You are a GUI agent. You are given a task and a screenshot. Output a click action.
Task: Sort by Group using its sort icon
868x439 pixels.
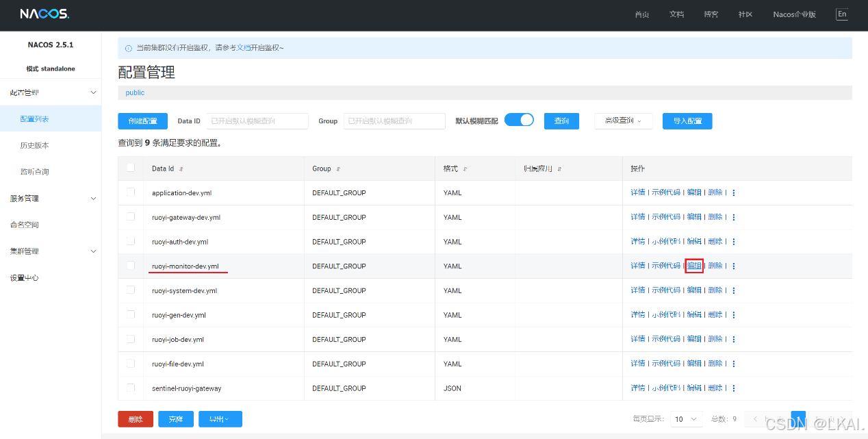click(x=338, y=168)
